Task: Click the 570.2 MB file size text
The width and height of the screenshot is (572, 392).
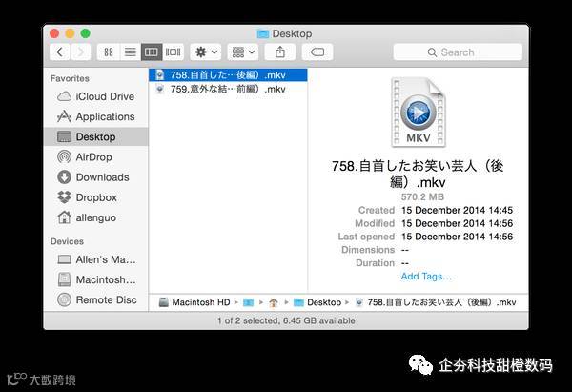Action: pos(422,197)
